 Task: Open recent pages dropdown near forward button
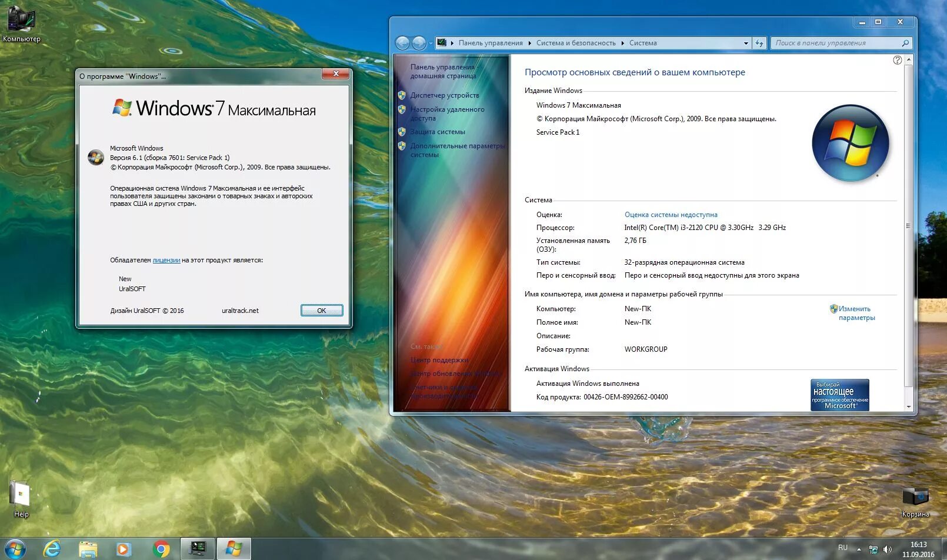pos(431,43)
